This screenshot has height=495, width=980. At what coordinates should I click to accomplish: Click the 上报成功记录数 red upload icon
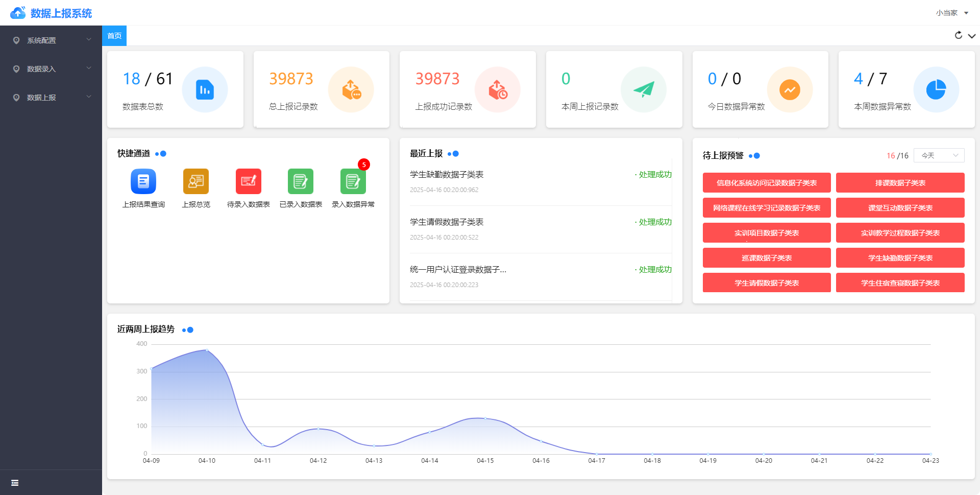tap(498, 89)
